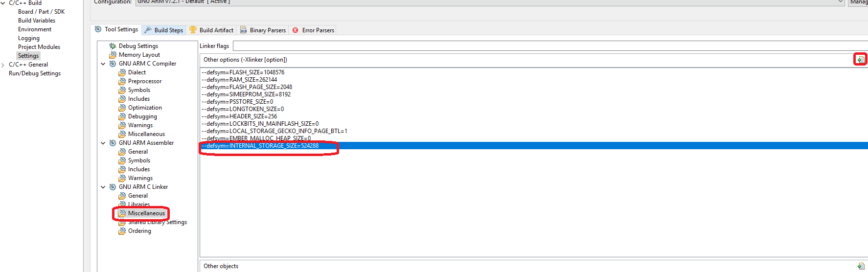Select the EMBER_MALLOC_HEAP_SIZE=0 entry
Screen dimensions: 868x272
click(x=256, y=138)
